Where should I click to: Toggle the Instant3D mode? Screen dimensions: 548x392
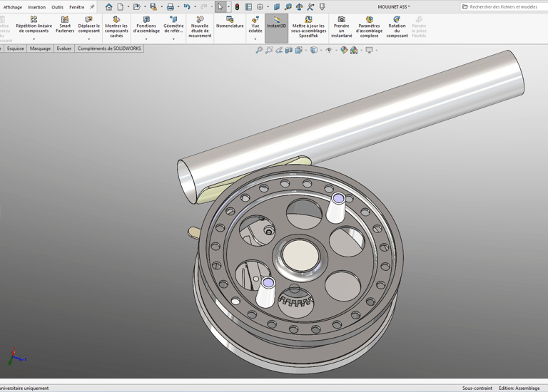coord(277,23)
